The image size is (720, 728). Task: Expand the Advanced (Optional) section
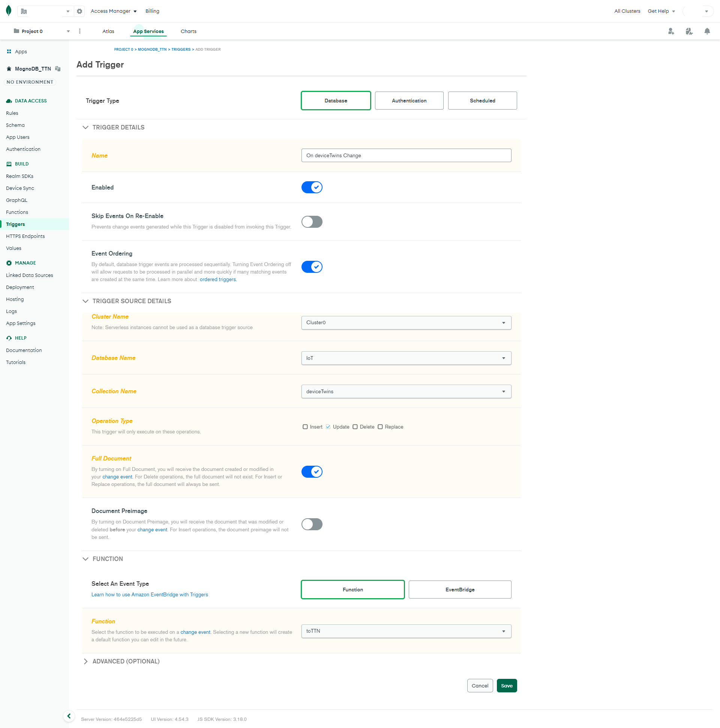tap(121, 661)
